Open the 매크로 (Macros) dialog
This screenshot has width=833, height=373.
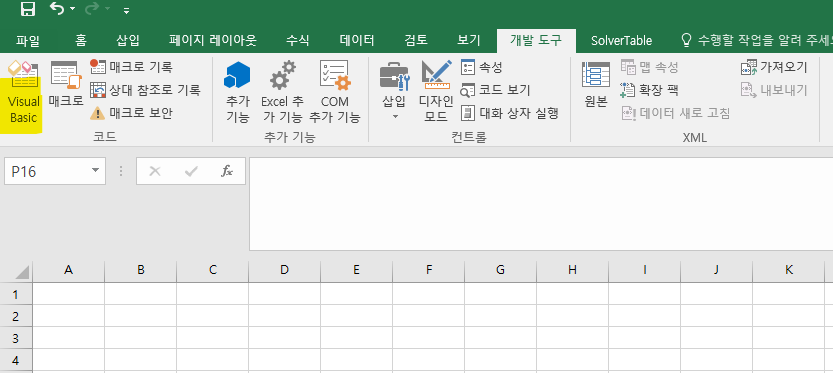(x=65, y=83)
